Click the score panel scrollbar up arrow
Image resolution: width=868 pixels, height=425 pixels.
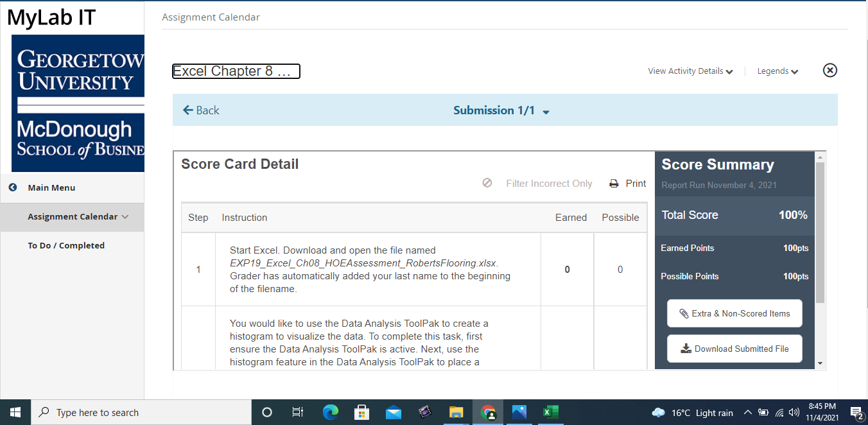point(819,157)
